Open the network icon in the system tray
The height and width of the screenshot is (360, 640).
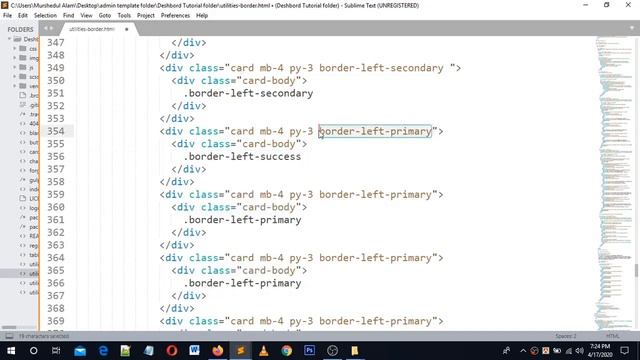[x=569, y=351]
